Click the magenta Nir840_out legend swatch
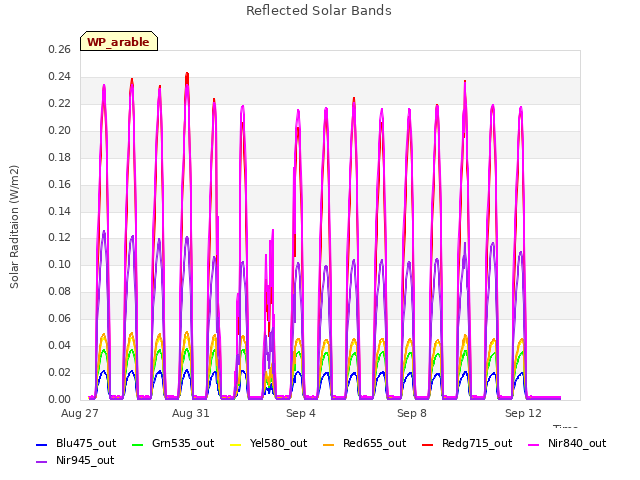Image resolution: width=640 pixels, height=480 pixels. [533, 444]
